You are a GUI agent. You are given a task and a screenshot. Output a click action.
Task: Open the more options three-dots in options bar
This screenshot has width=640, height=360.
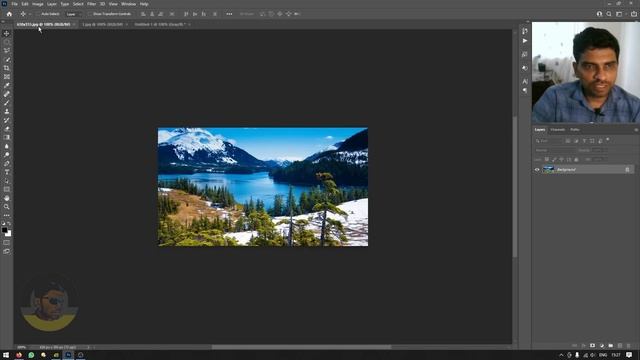pyautogui.click(x=229, y=14)
